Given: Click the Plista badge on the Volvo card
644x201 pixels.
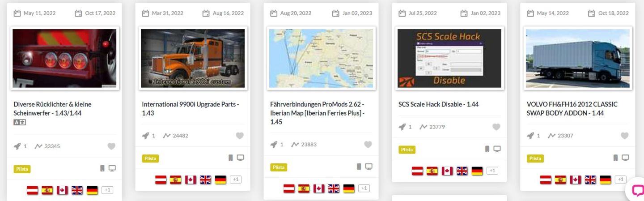Looking at the screenshot, I should [535, 158].
